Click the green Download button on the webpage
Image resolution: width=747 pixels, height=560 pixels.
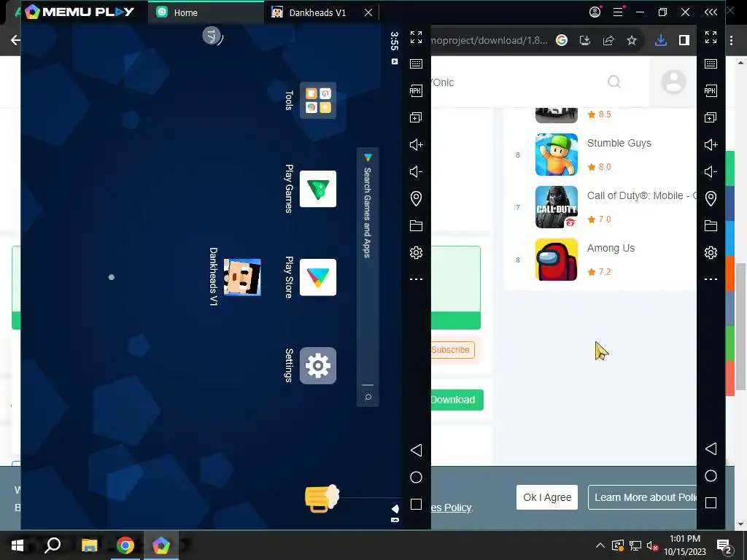click(x=457, y=400)
